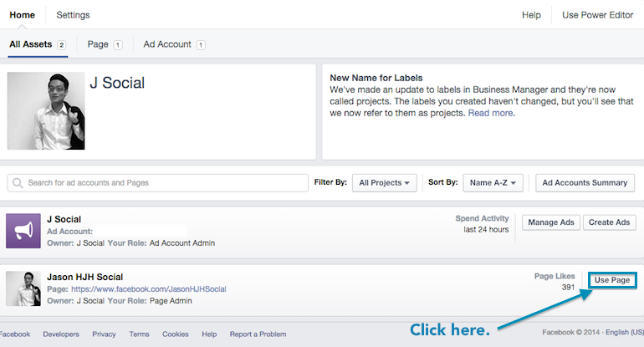Click the Terms footer link

tap(139, 334)
